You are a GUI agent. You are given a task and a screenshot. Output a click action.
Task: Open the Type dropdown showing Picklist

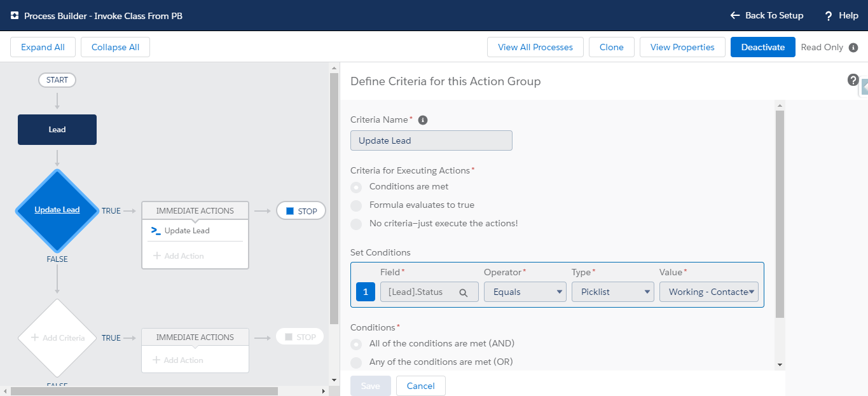pyautogui.click(x=612, y=292)
